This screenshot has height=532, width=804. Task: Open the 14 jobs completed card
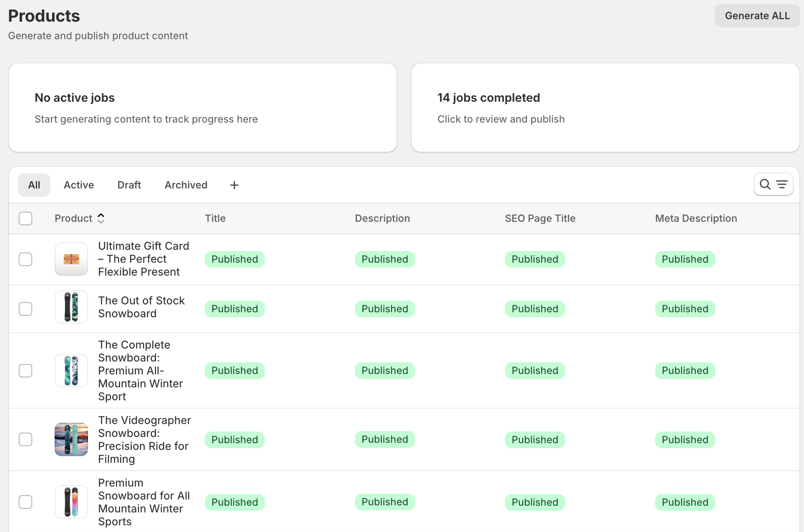pyautogui.click(x=605, y=108)
